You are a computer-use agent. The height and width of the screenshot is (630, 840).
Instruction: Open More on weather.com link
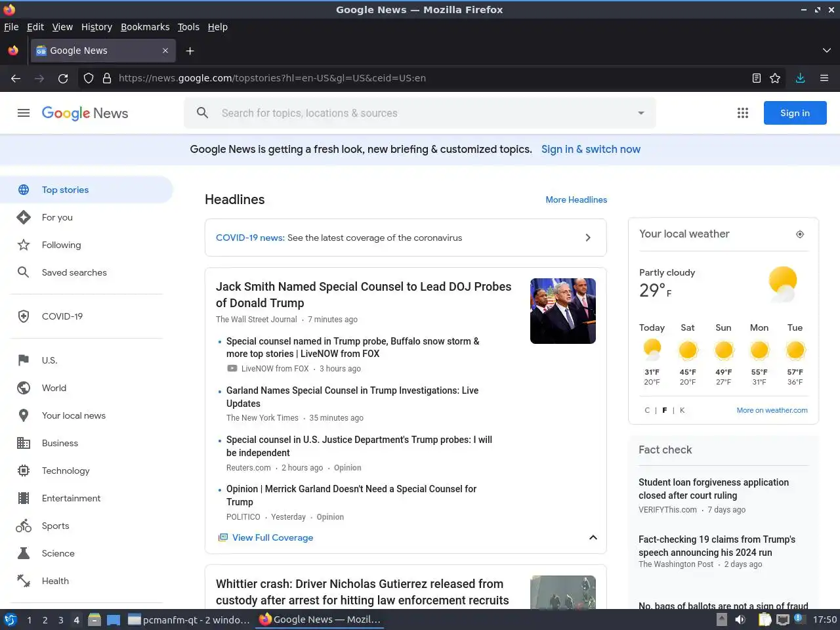pos(772,410)
